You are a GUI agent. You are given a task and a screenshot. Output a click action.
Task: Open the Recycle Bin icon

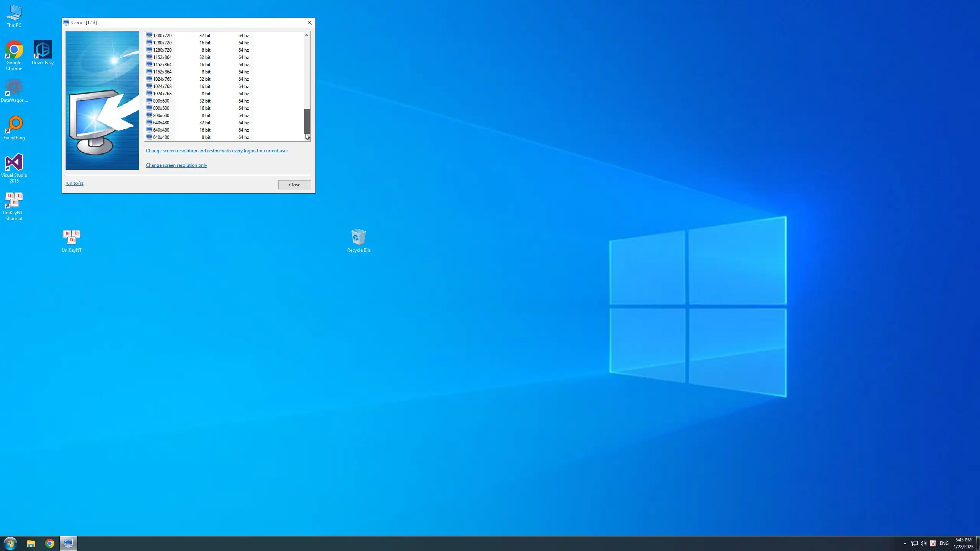point(358,237)
